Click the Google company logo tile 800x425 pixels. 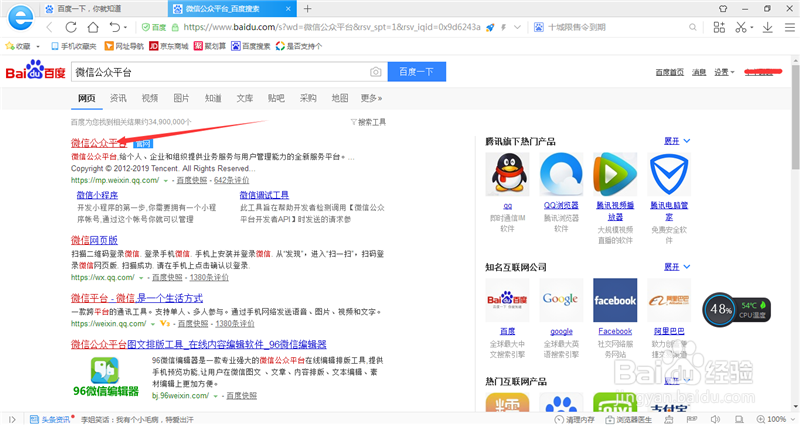point(561,300)
